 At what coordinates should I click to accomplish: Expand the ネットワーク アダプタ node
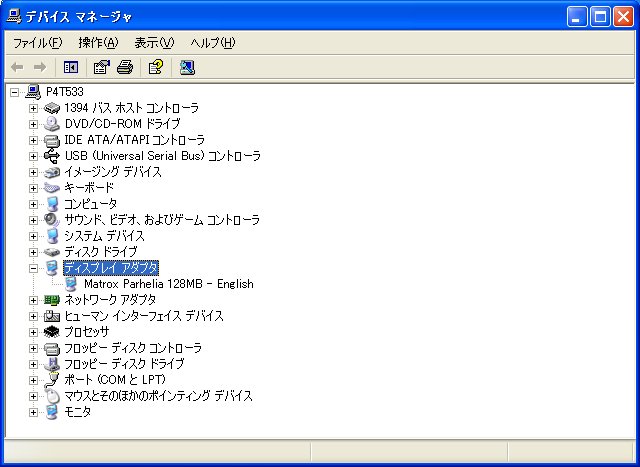click(x=34, y=300)
